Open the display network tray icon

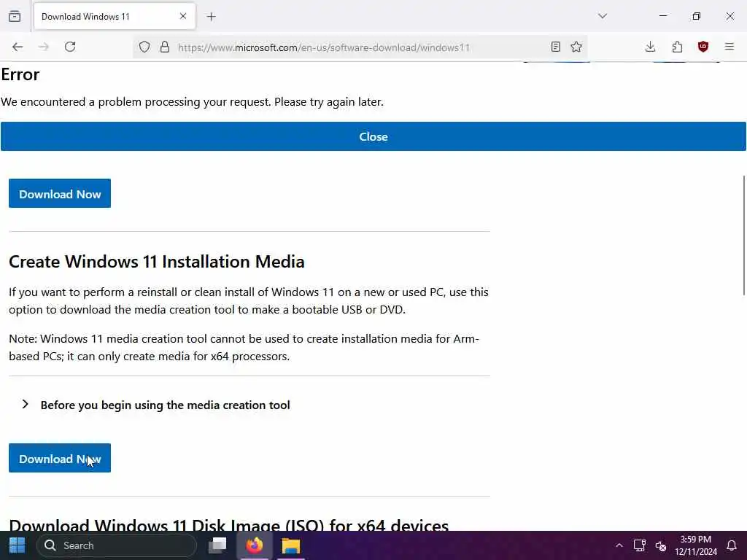point(639,545)
